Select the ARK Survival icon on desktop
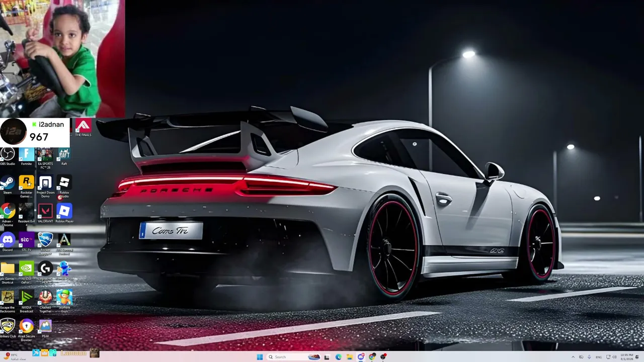This screenshot has width=644, height=362. point(64,244)
